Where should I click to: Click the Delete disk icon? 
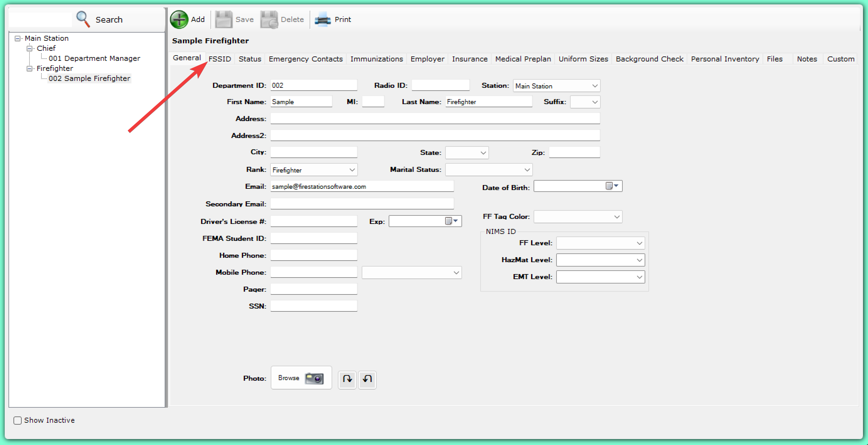click(x=269, y=19)
